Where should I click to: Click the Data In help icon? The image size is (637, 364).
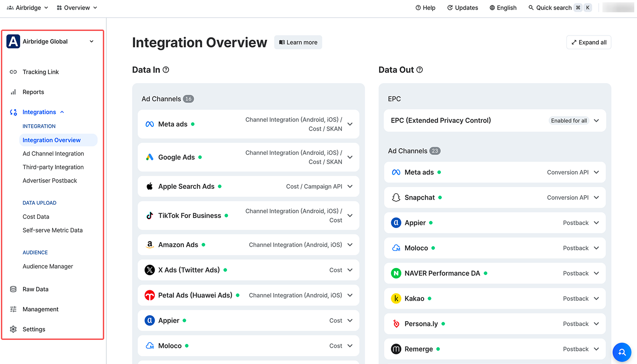pyautogui.click(x=166, y=70)
